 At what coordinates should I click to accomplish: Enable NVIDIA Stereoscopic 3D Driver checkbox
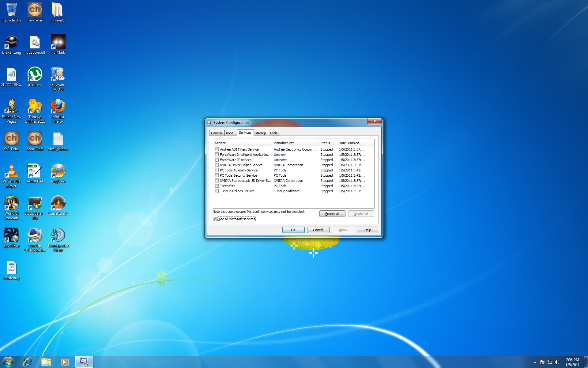coord(217,181)
